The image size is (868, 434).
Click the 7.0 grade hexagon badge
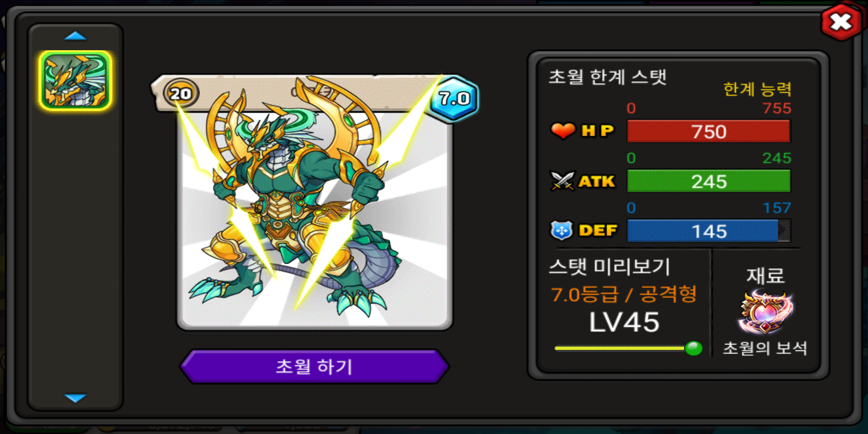[454, 98]
